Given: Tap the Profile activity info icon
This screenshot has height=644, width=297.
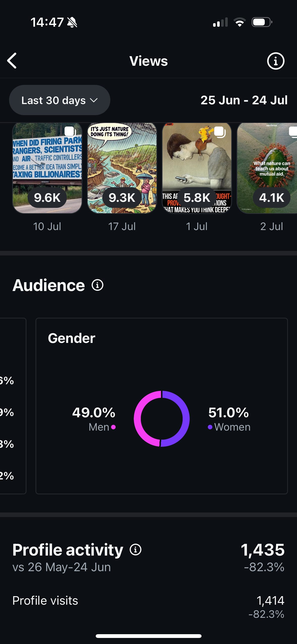Looking at the screenshot, I should point(136,550).
